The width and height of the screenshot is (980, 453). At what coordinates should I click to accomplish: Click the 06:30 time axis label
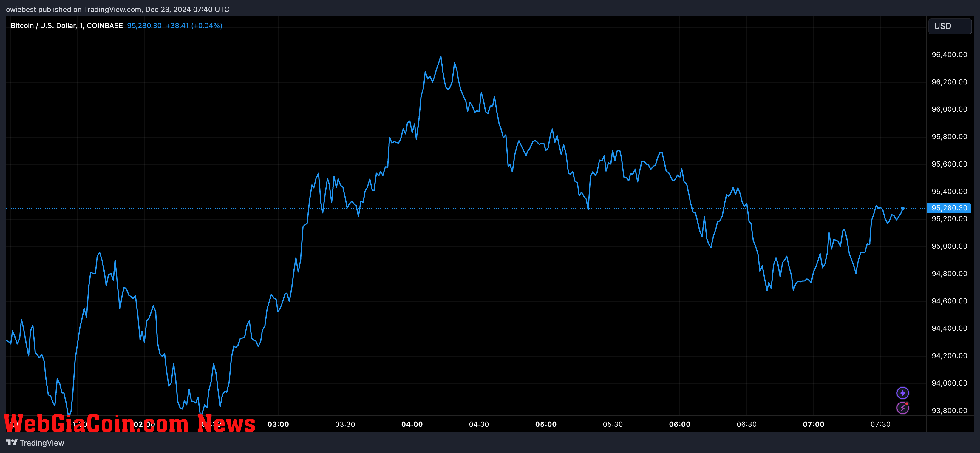[747, 424]
